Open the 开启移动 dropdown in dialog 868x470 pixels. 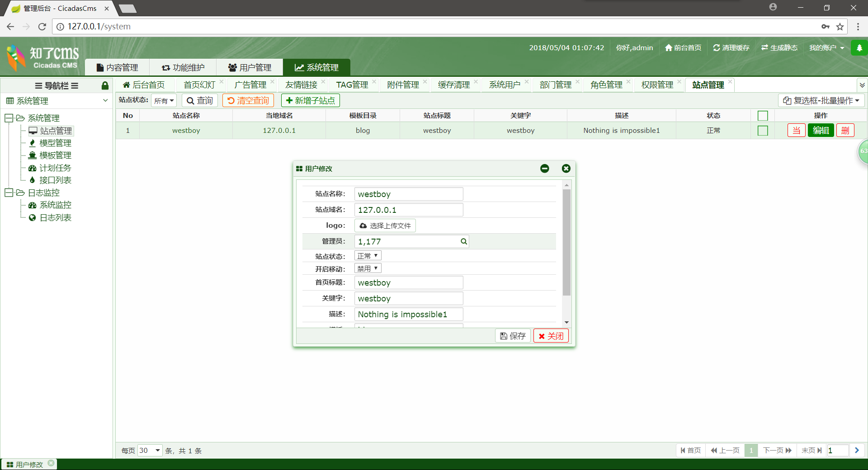pyautogui.click(x=368, y=268)
